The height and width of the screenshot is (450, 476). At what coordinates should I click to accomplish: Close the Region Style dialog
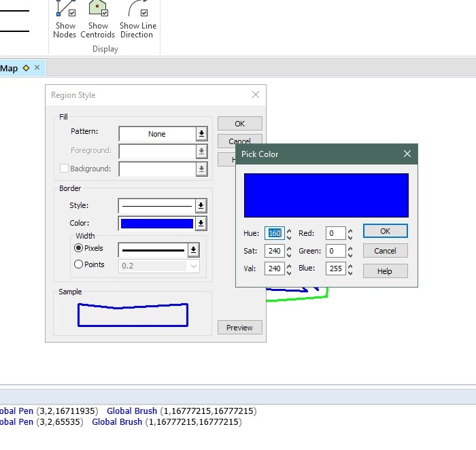[x=256, y=95]
